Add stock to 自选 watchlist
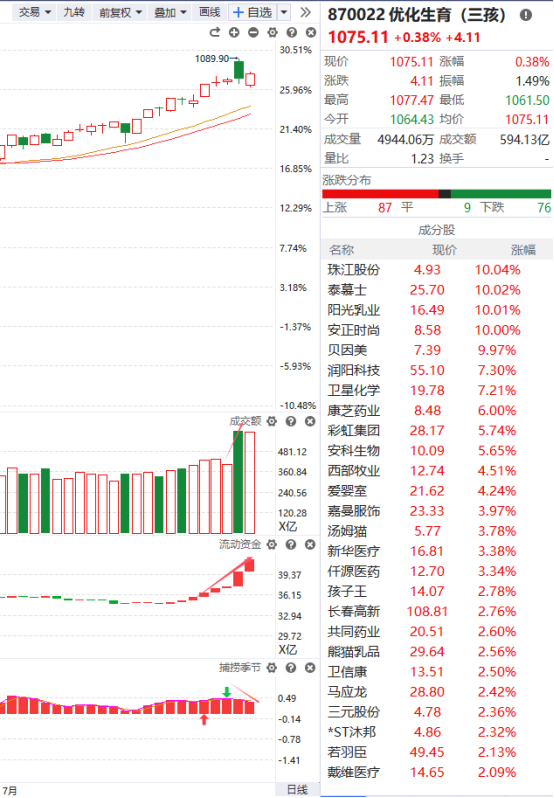Screen dimensions: 554x798 tap(253, 12)
